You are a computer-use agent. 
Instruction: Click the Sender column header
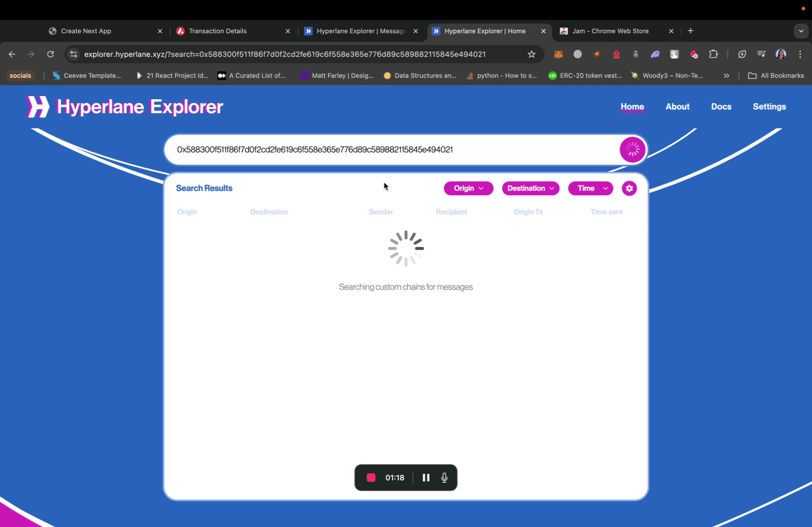tap(381, 212)
